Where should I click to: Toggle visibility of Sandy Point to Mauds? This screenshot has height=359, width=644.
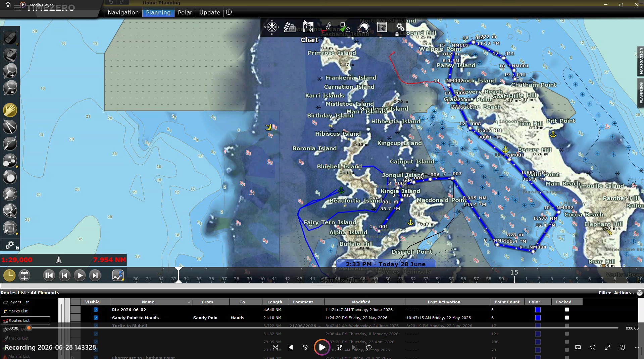[x=96, y=318]
